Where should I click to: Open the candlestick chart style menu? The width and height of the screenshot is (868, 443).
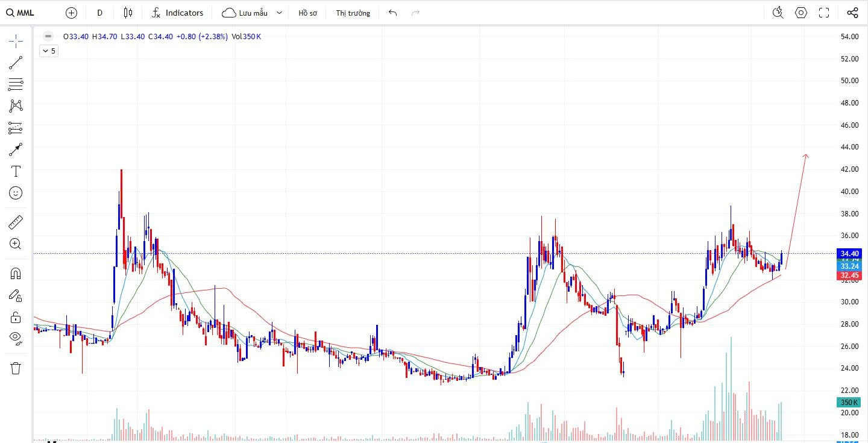click(128, 13)
